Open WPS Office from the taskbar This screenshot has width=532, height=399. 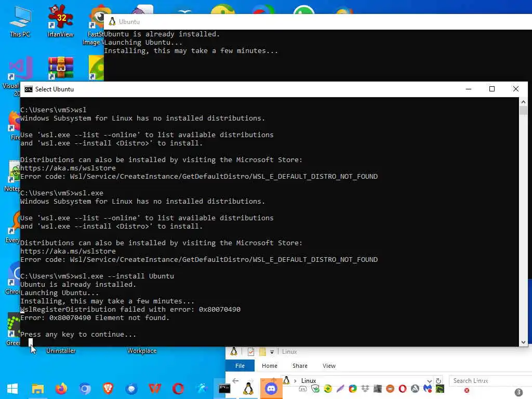point(155,389)
